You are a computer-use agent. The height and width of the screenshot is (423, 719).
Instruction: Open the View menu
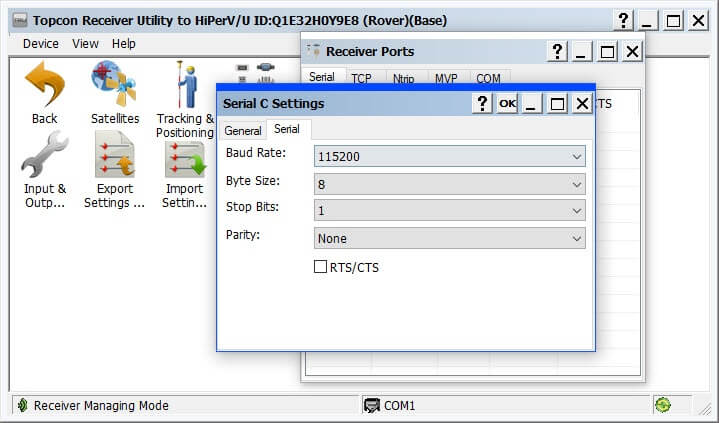[x=85, y=44]
